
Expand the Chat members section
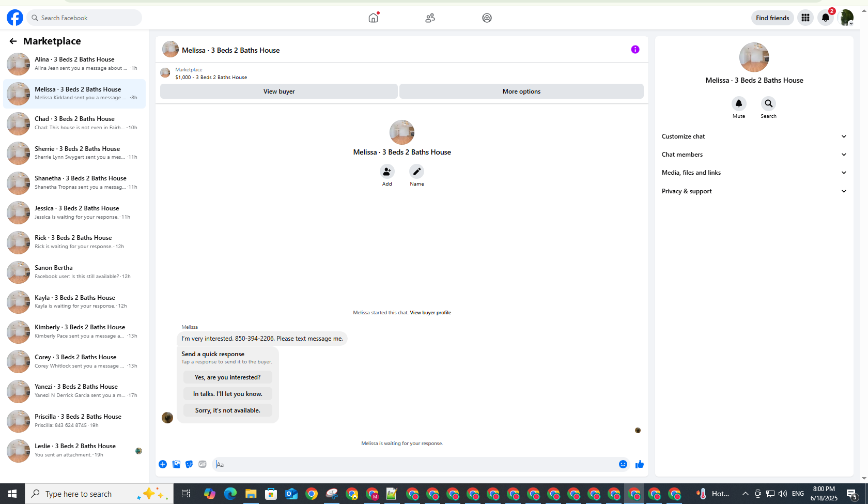[x=754, y=155]
